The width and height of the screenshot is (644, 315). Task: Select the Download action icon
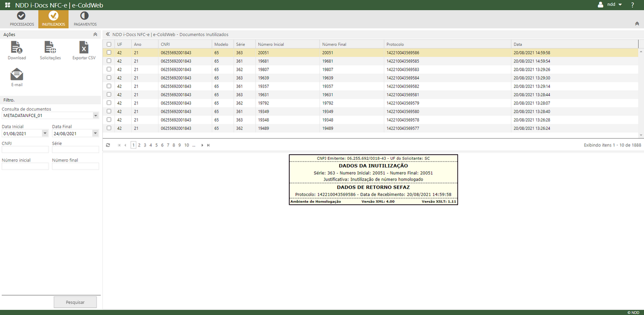[x=17, y=48]
